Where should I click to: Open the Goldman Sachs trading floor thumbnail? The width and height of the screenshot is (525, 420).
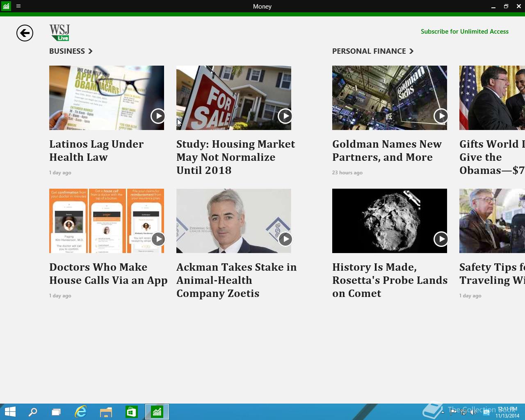390,98
